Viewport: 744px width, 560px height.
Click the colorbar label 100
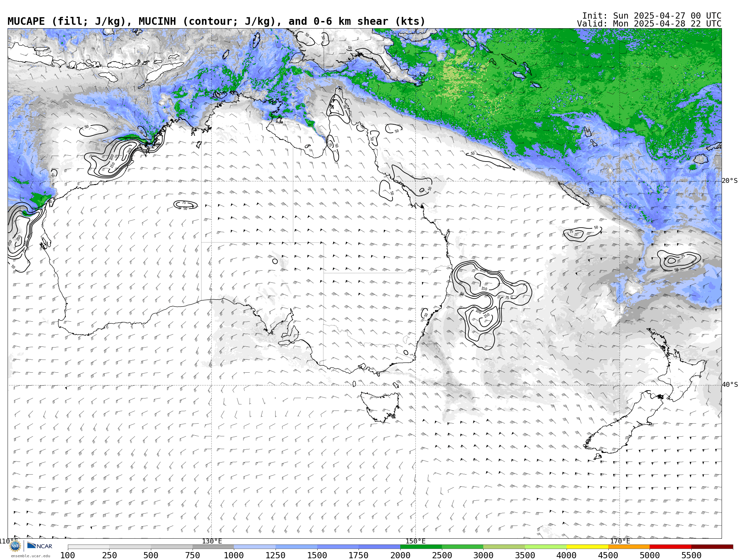pos(68,556)
